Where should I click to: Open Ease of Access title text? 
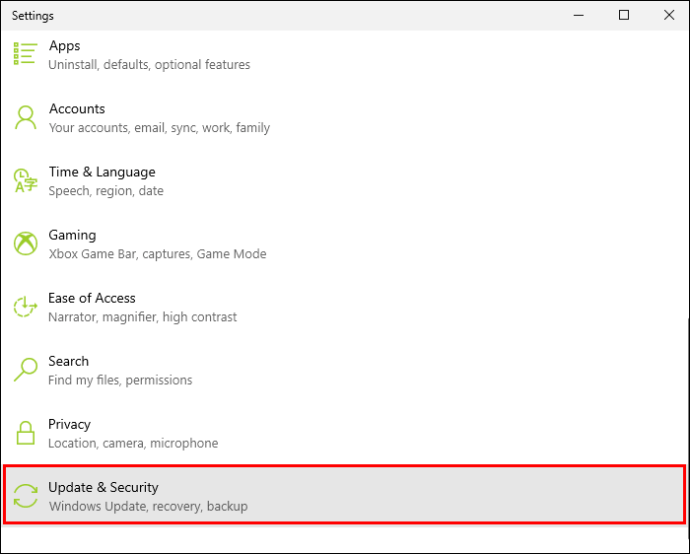point(92,298)
